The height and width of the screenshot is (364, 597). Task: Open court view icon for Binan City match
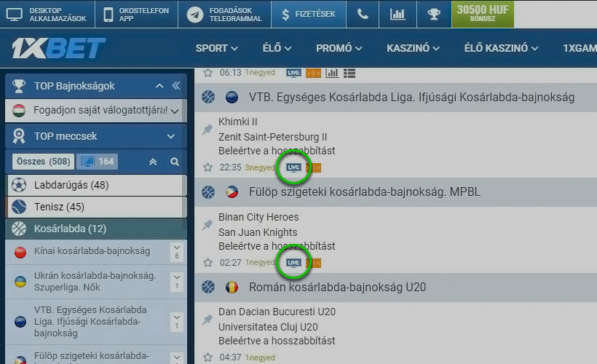pyautogui.click(x=313, y=263)
